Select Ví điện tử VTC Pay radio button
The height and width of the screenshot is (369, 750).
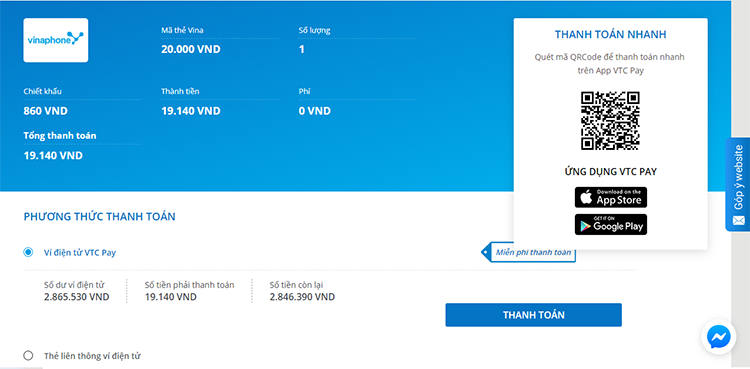point(28,252)
